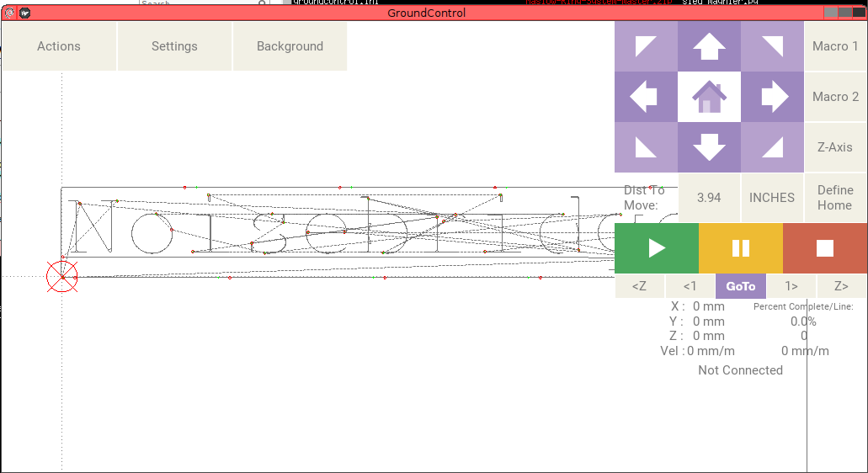Viewport: 868px width, 473px height.
Task: Start the cut with green play button
Action: click(657, 248)
